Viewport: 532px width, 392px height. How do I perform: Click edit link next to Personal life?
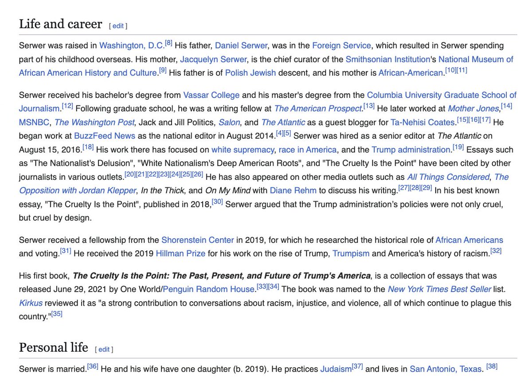[x=104, y=349]
